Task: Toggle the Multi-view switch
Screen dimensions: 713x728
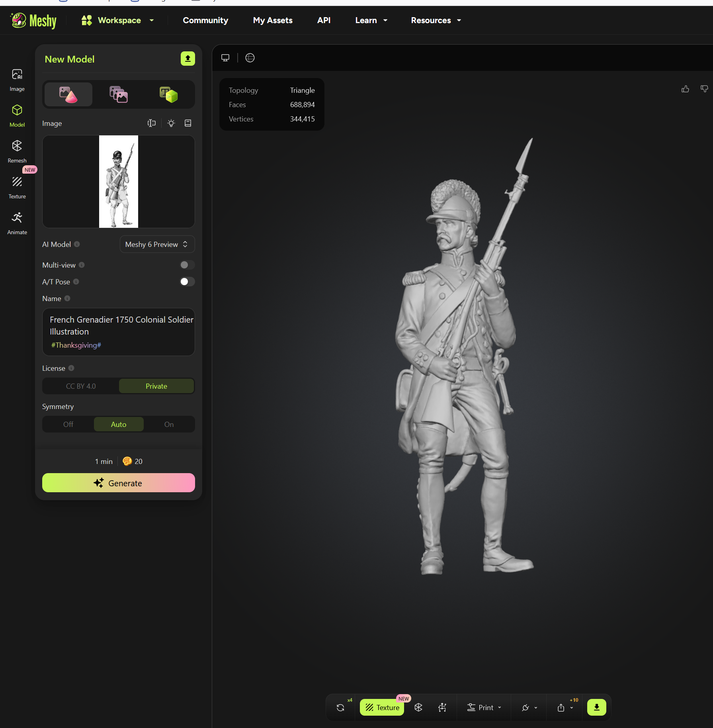Action: (x=187, y=265)
